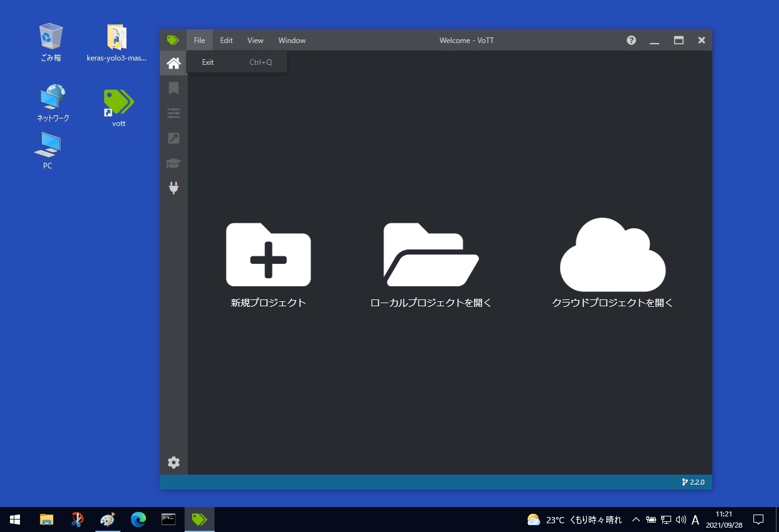
Task: Go to the VoTT Home sidebar icon
Action: click(173, 63)
